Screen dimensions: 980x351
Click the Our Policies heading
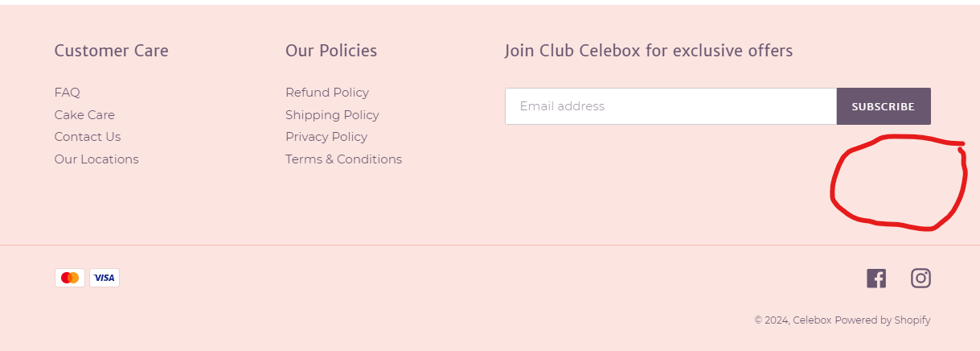point(331,51)
